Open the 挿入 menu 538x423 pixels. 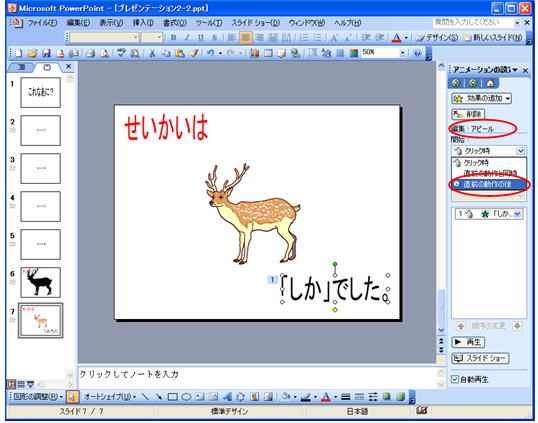click(143, 23)
